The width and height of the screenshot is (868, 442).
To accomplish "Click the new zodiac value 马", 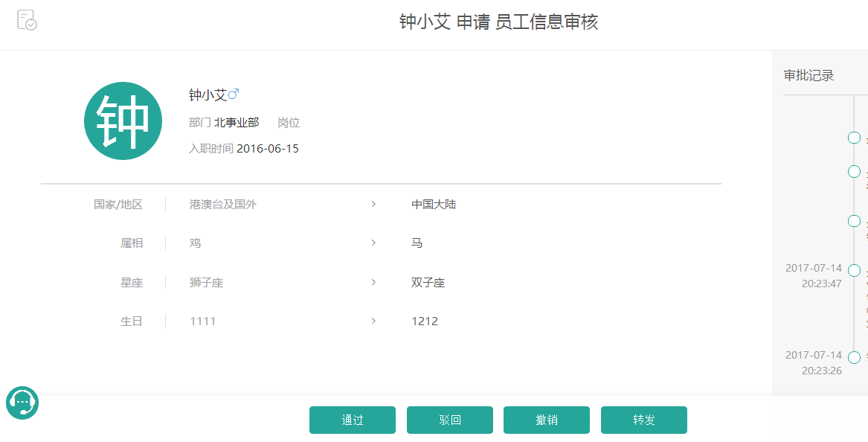I will click(417, 243).
